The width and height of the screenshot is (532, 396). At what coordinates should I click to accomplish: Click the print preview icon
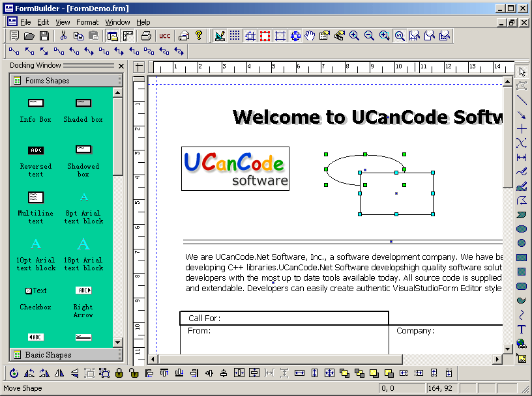tap(184, 36)
